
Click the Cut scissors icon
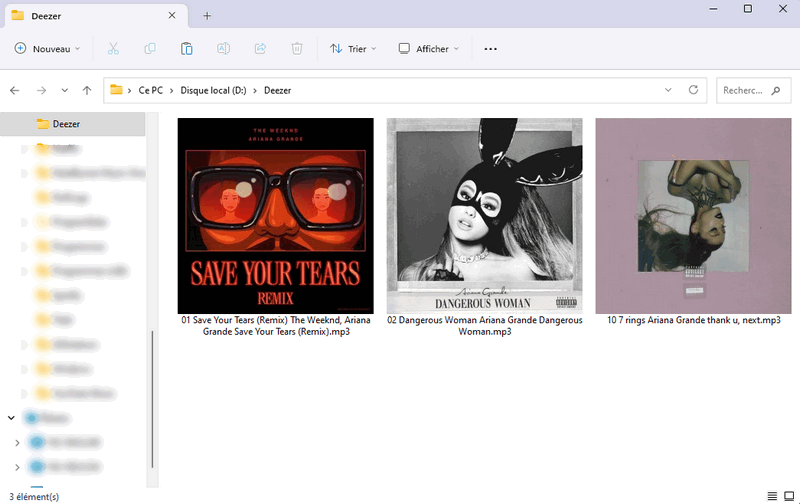[x=113, y=49]
